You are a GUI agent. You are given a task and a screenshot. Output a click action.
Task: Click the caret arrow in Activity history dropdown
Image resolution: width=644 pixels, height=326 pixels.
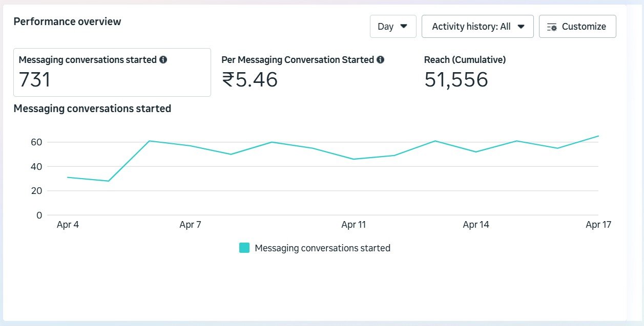pos(521,27)
